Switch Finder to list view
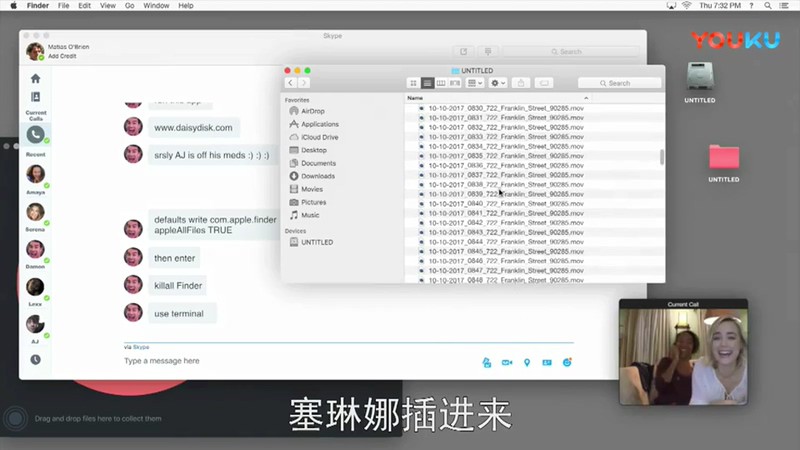This screenshot has width=800, height=450. tap(427, 83)
